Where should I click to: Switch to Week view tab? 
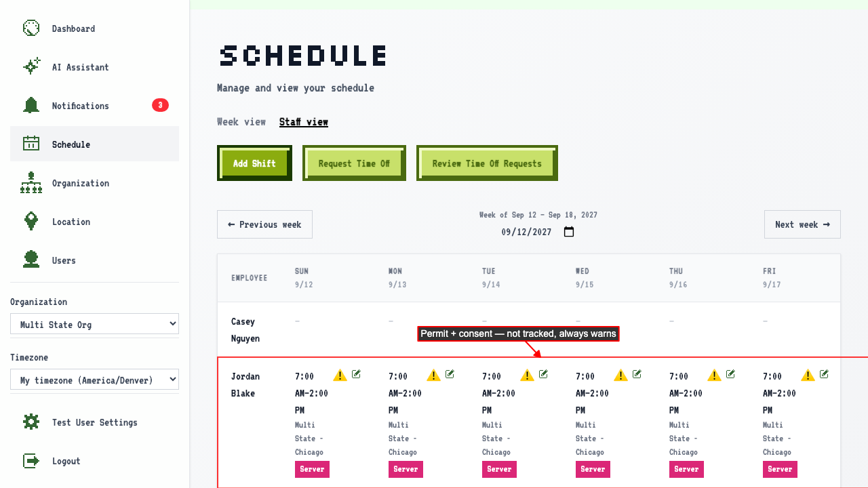[x=241, y=122]
